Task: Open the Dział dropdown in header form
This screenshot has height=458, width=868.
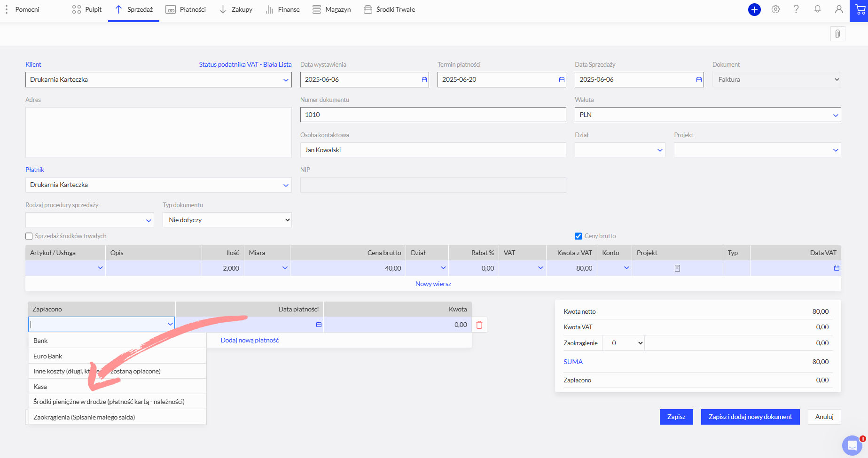Action: (x=660, y=150)
